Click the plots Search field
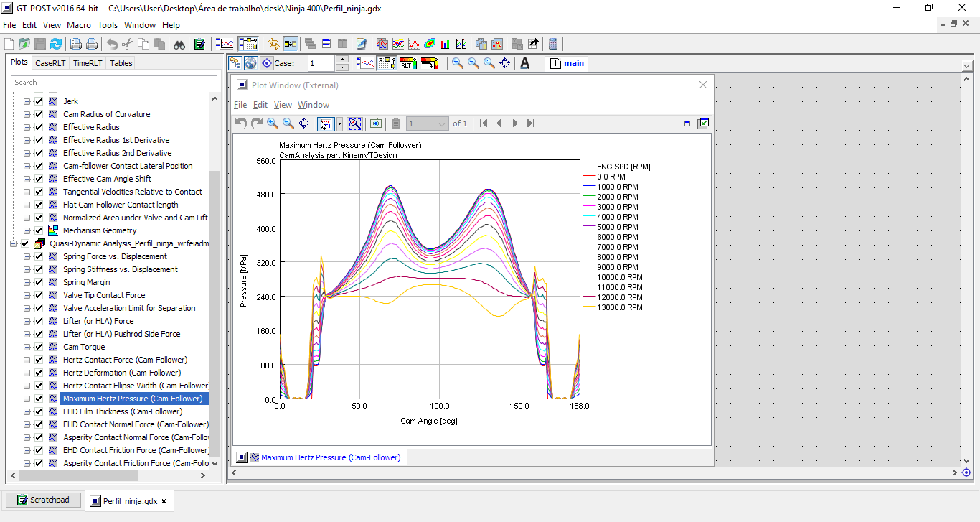This screenshot has height=522, width=980. coord(114,83)
